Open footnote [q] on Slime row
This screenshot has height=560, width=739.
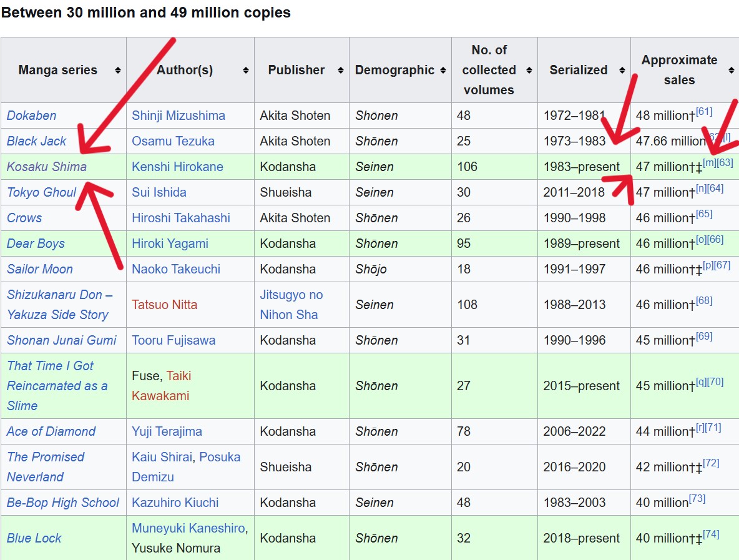702,382
